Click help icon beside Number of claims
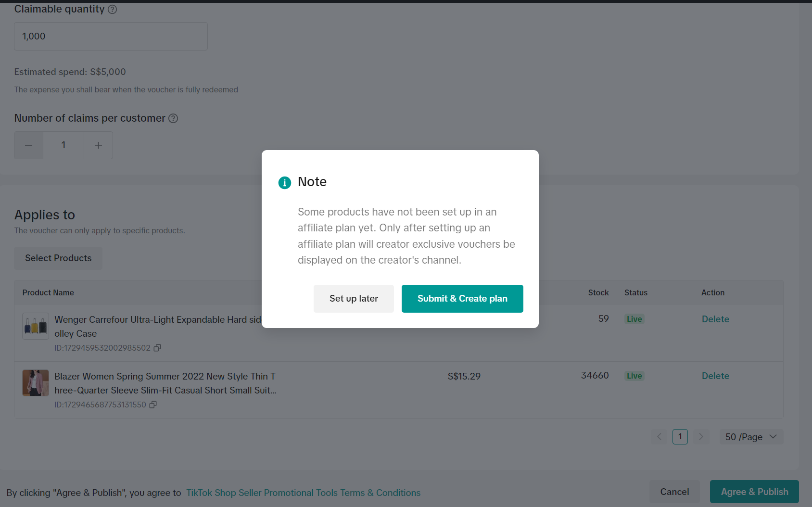This screenshot has height=507, width=812. 173,118
